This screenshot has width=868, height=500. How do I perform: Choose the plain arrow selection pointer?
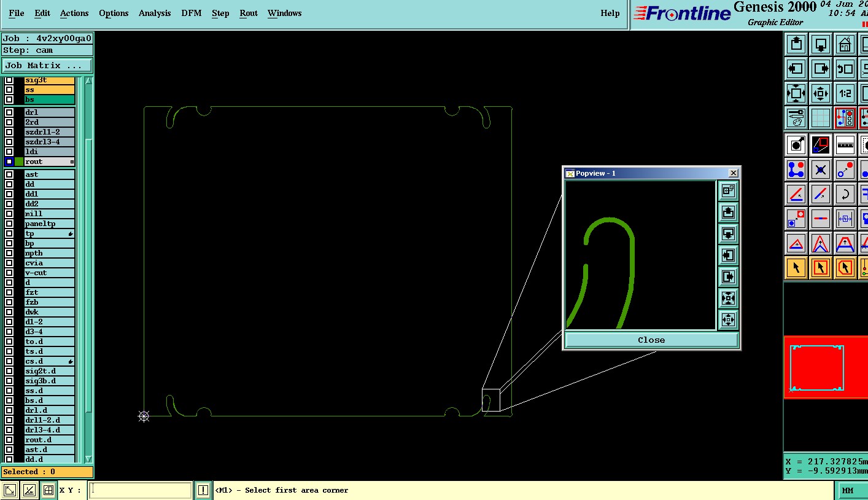point(796,268)
